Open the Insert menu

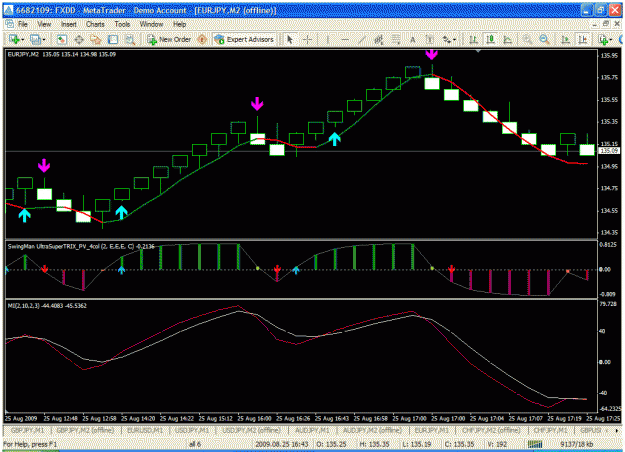[x=69, y=24]
